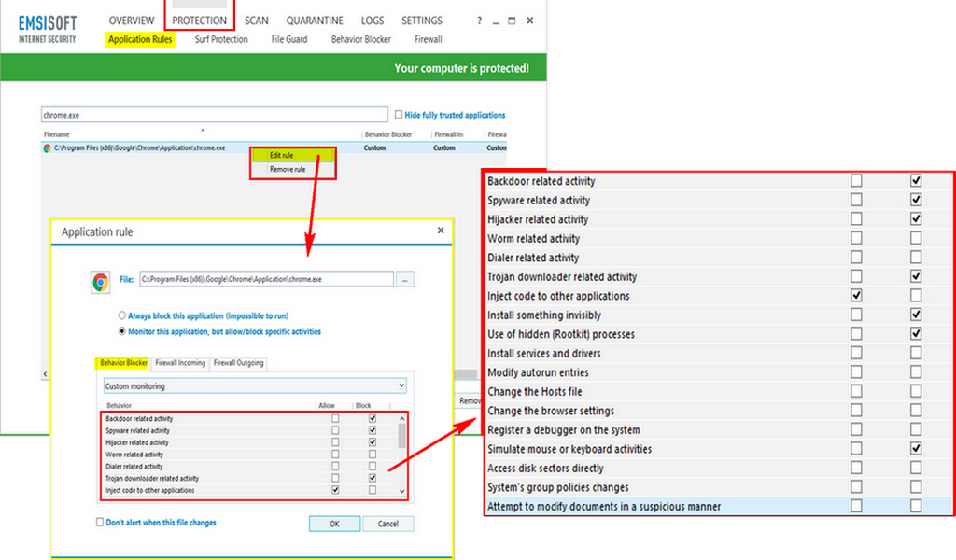This screenshot has height=560, width=956.
Task: Select chrome.exe rule row in list
Action: click(x=274, y=148)
